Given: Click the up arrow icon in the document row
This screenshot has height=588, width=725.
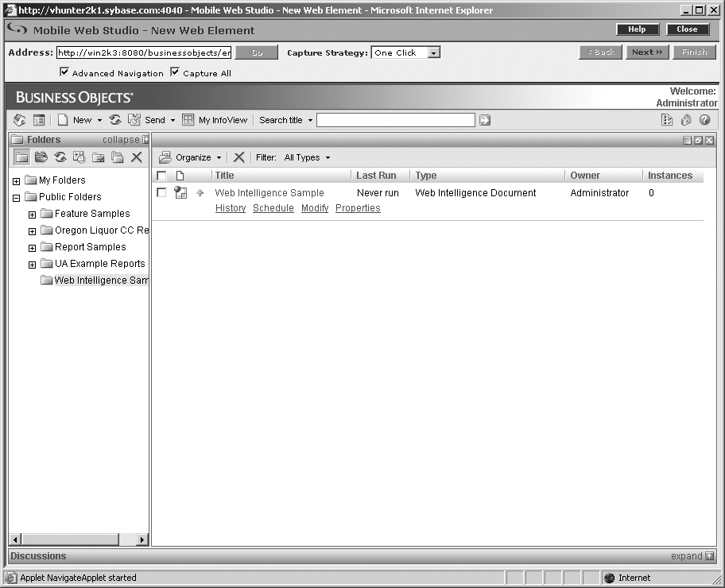Looking at the screenshot, I should pyautogui.click(x=200, y=193).
